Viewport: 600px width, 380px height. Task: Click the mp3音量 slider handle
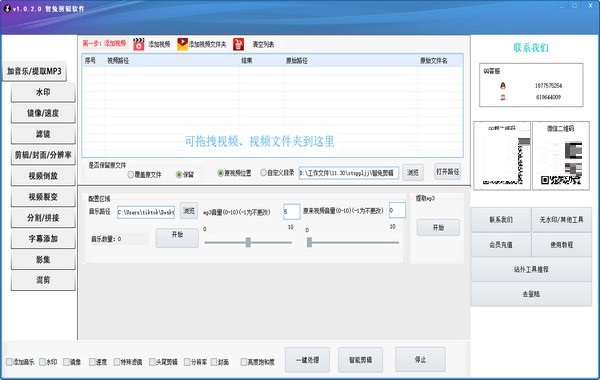click(x=248, y=242)
